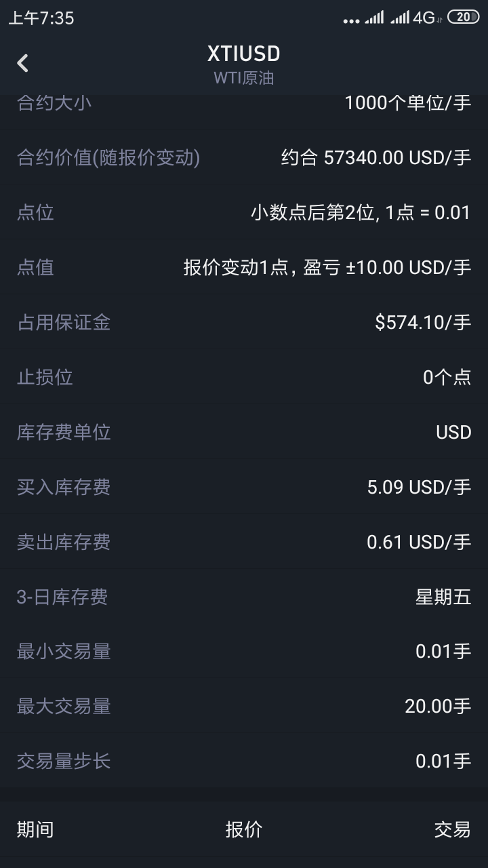Select the 卖出库存费 row label
Screen dimensions: 488x868
click(x=64, y=542)
